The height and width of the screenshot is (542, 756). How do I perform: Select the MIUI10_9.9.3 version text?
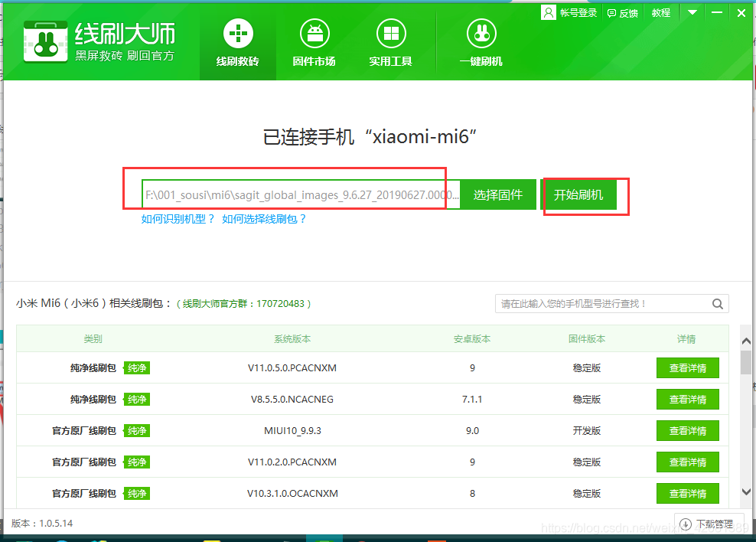(x=292, y=430)
